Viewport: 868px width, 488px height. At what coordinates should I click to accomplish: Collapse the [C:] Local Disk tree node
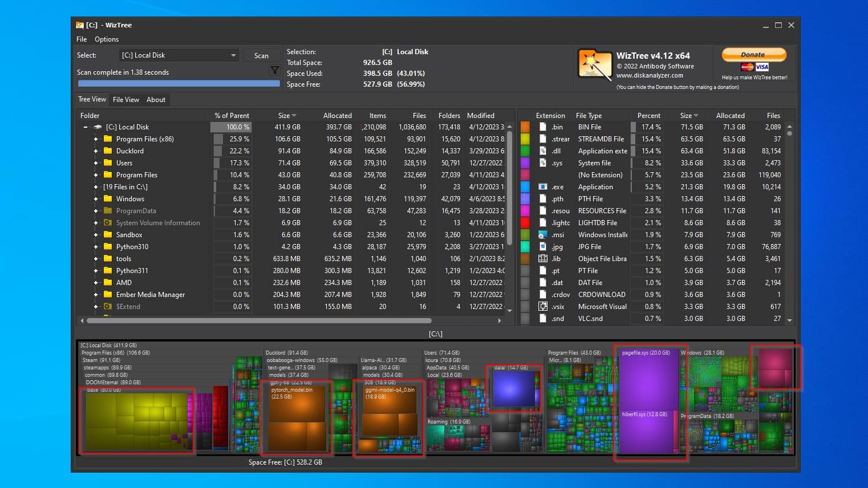click(x=86, y=127)
